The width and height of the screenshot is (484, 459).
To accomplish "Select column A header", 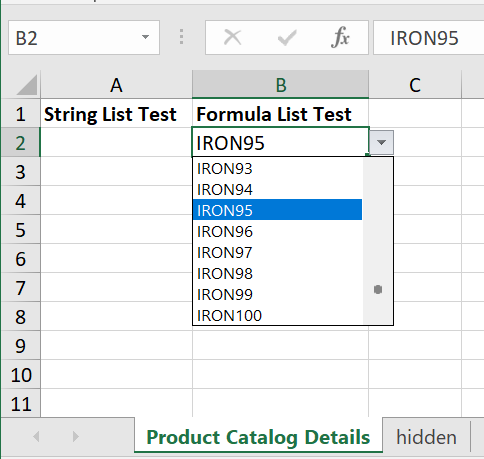I will (116, 85).
